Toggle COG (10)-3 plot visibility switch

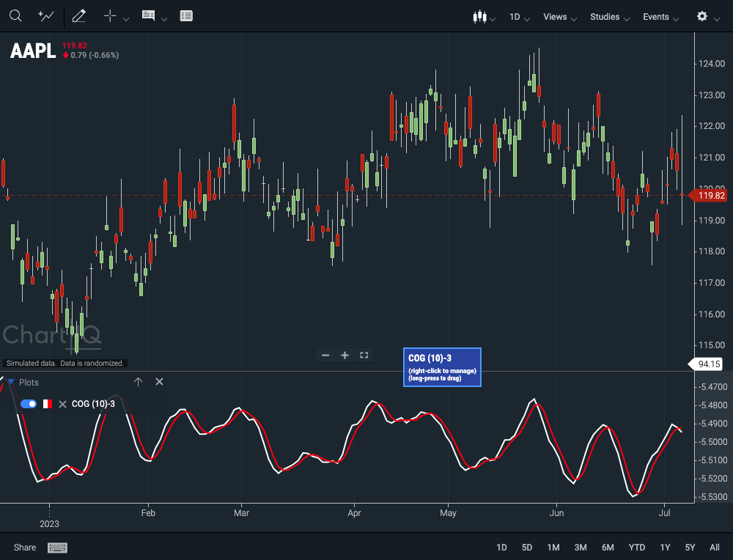tap(29, 404)
